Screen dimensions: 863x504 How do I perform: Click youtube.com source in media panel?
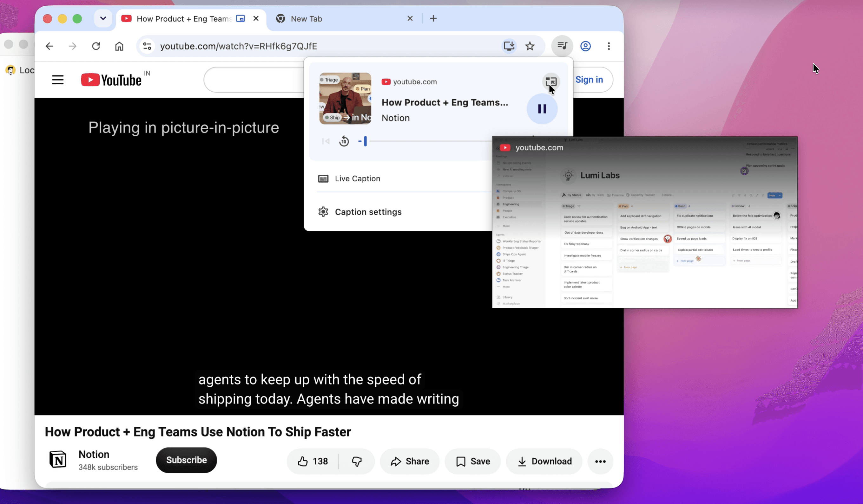(x=409, y=82)
